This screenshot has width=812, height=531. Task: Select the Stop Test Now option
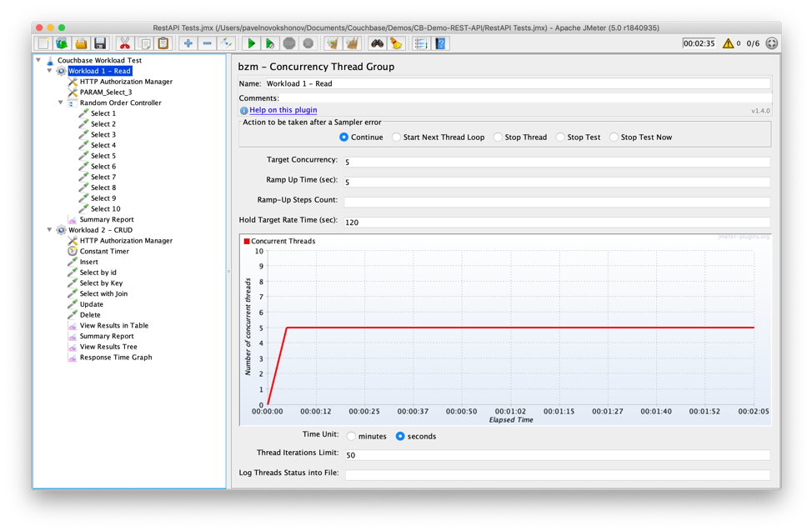pyautogui.click(x=614, y=138)
